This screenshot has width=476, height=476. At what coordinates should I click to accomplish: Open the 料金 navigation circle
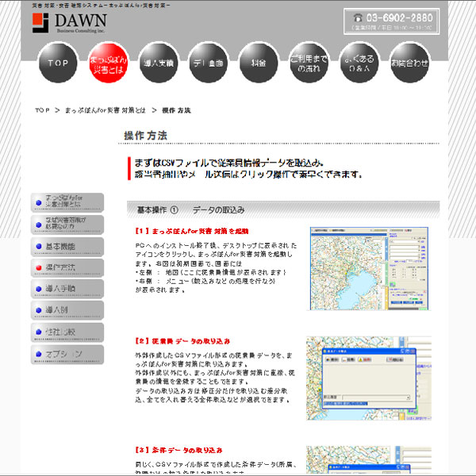(259, 63)
